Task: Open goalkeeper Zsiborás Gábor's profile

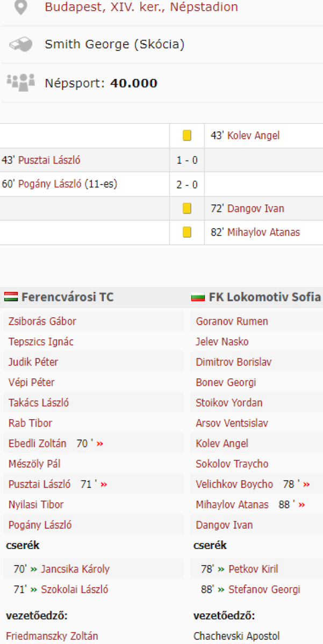Action: [42, 321]
